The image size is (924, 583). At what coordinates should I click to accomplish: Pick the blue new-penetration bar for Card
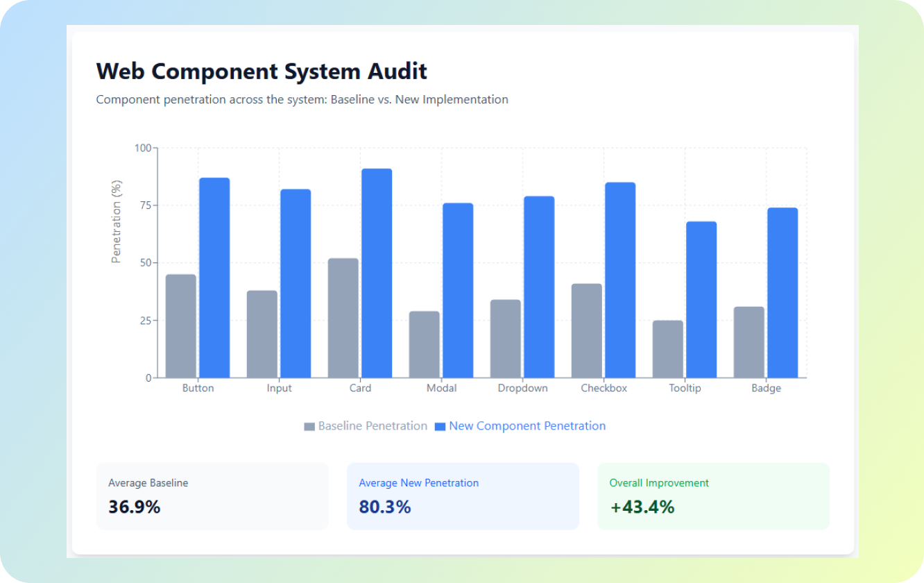coord(377,273)
